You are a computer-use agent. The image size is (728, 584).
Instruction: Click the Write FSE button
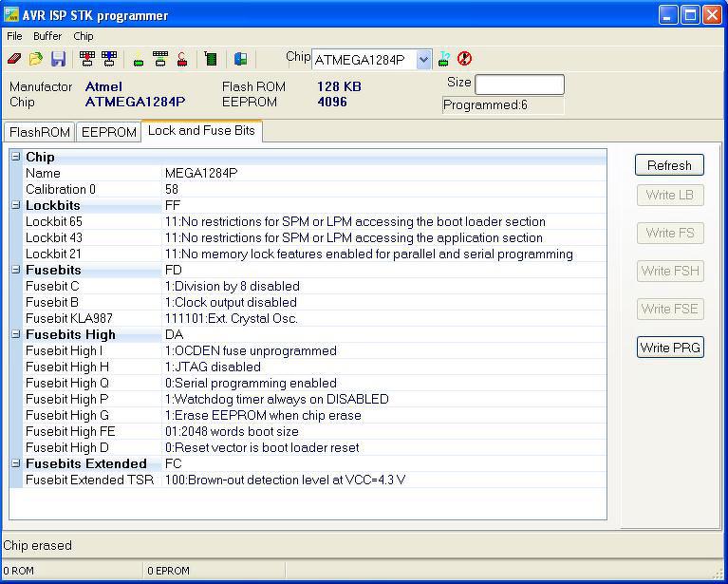click(x=670, y=309)
